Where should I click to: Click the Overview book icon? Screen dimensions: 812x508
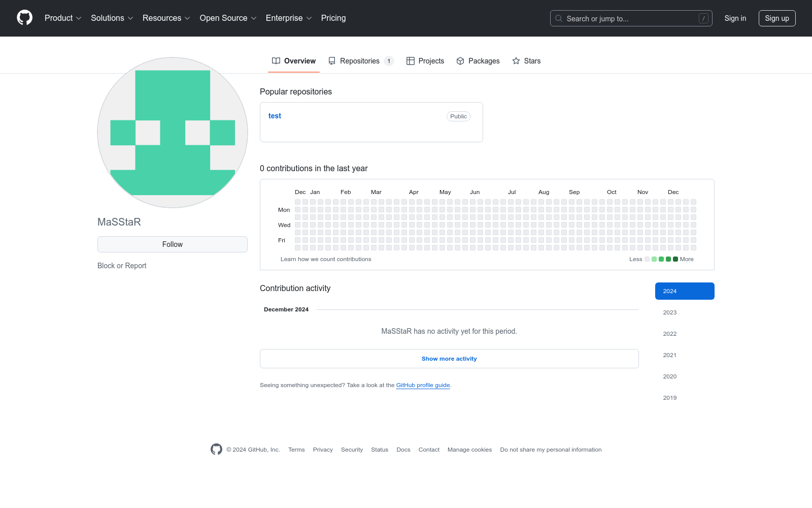tap(276, 61)
